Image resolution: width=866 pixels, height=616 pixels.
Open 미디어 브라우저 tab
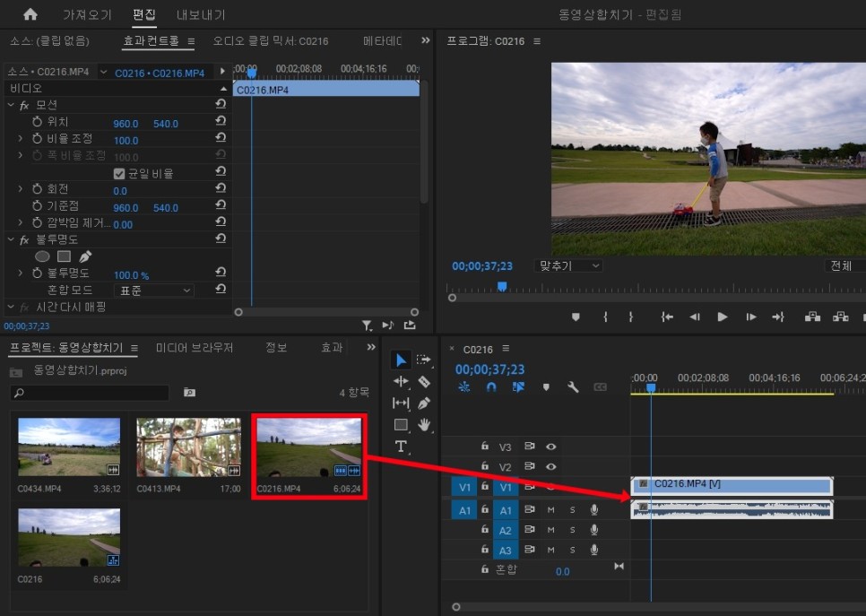point(194,348)
